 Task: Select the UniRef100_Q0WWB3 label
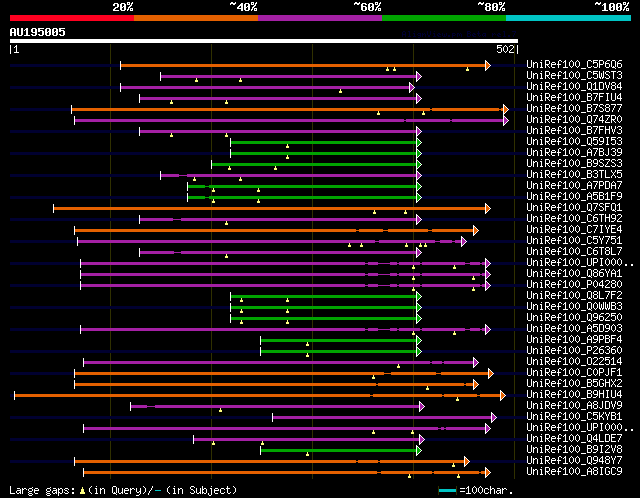click(574, 307)
